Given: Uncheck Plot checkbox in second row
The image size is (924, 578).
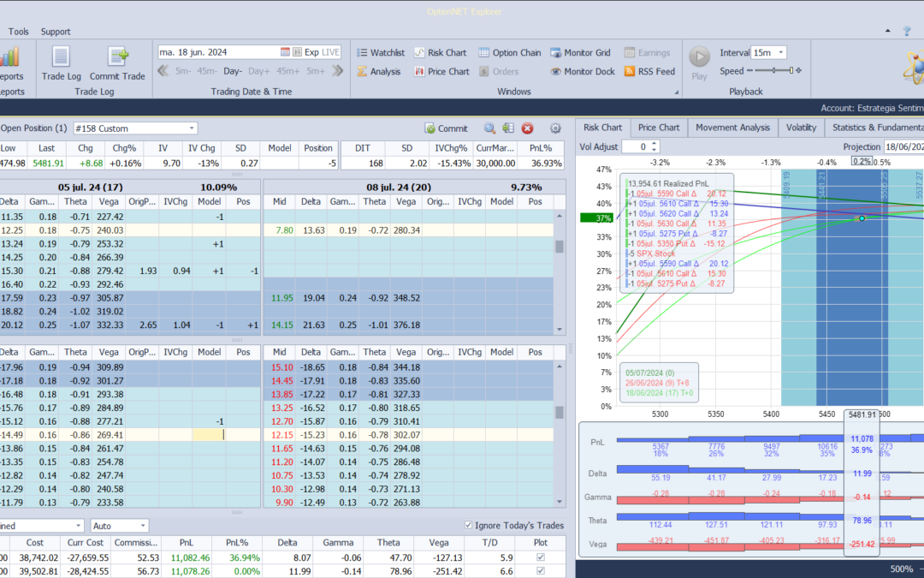Looking at the screenshot, I should click(539, 571).
